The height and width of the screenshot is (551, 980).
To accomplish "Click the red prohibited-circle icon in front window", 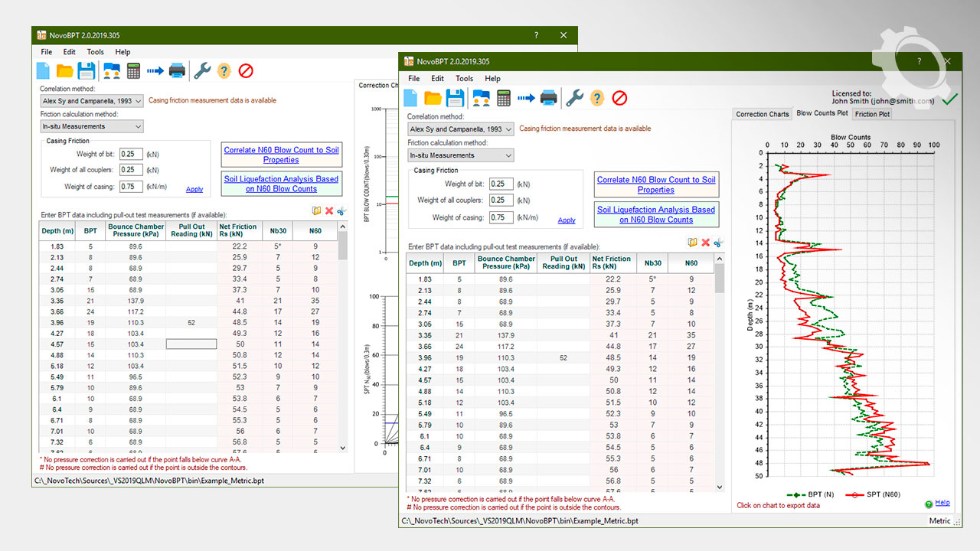I will coord(620,98).
